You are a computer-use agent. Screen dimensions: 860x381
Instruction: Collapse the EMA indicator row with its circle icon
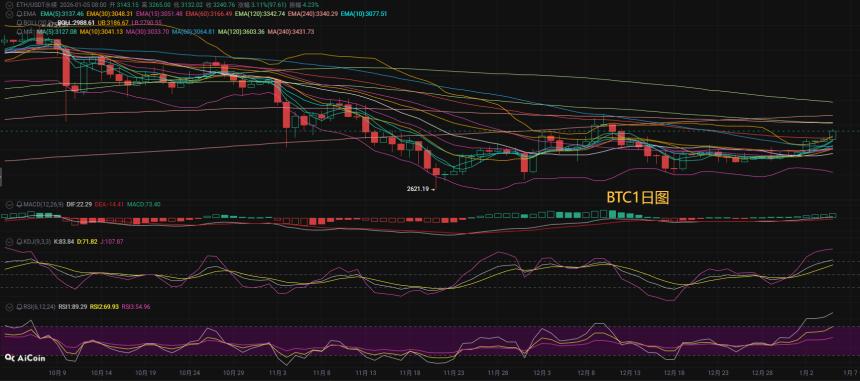click(10, 14)
